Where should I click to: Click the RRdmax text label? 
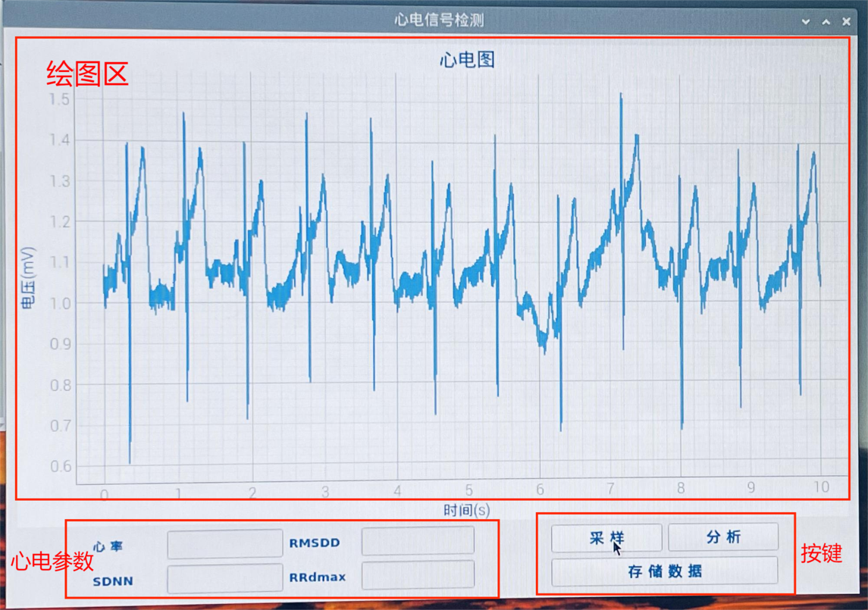(x=317, y=577)
